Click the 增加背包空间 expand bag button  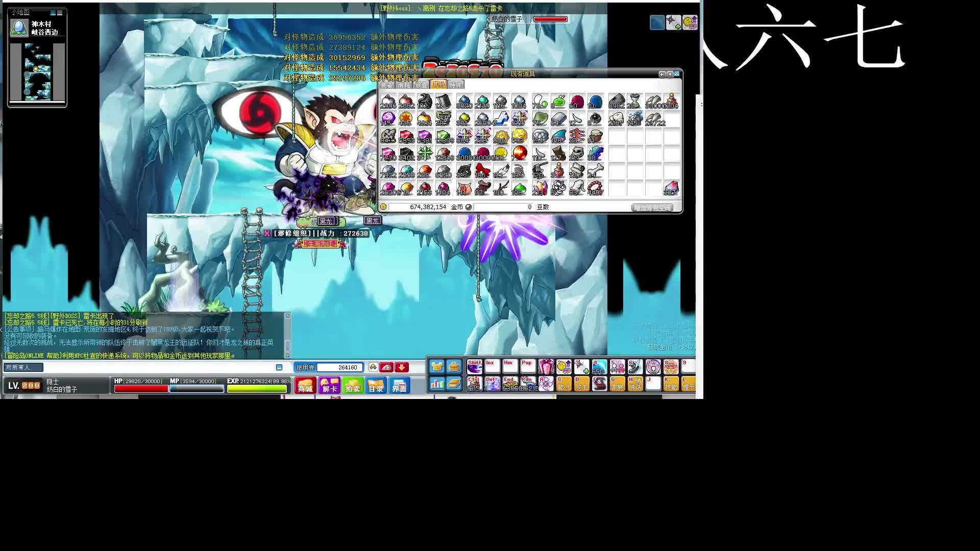pyautogui.click(x=652, y=208)
